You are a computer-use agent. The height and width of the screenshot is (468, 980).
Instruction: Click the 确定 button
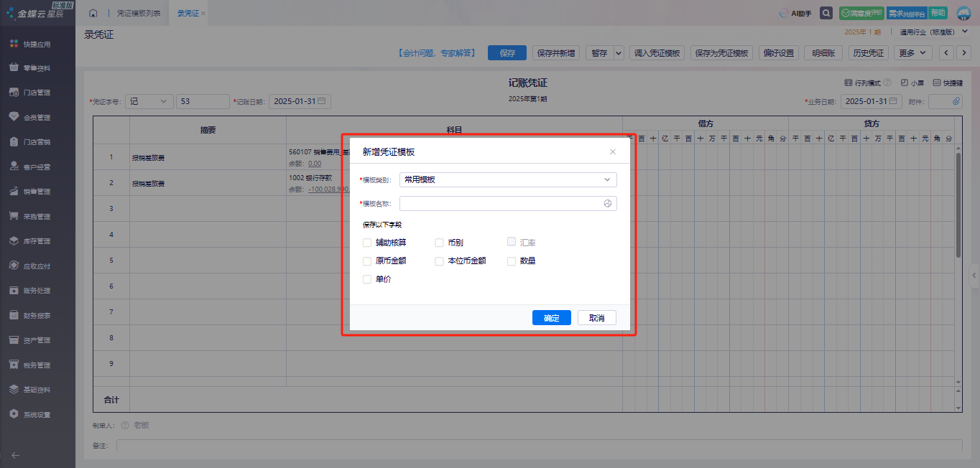551,318
